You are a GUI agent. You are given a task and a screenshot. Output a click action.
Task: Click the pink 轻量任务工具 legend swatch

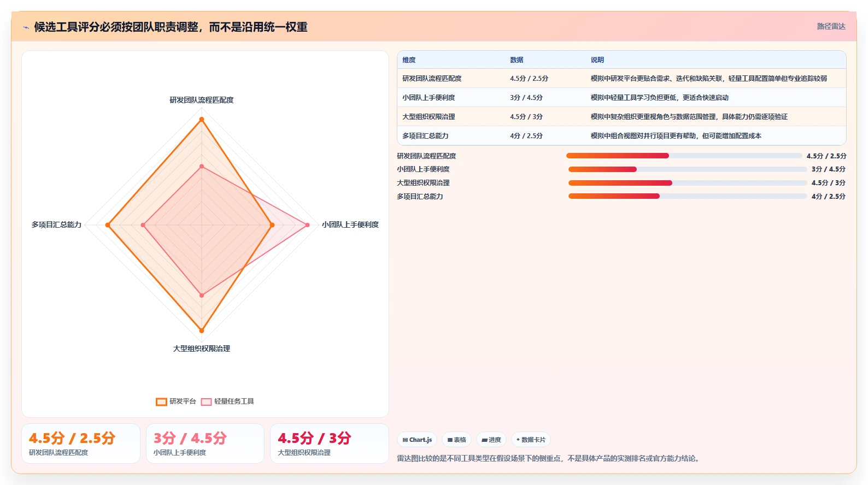coord(206,401)
